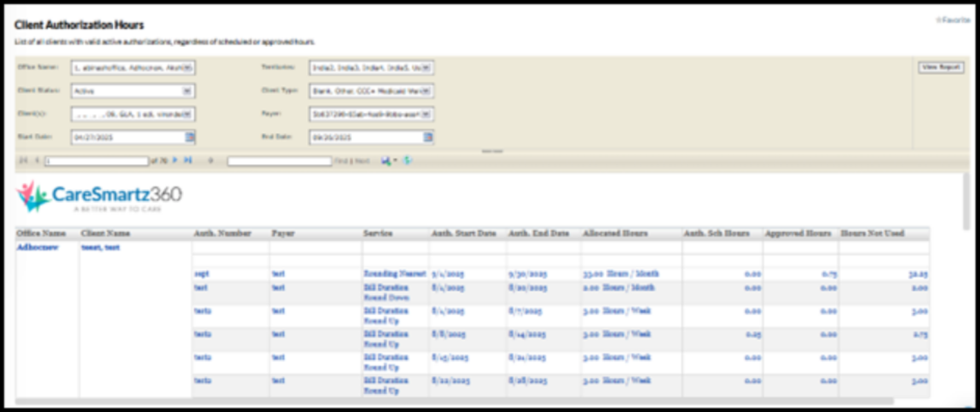
Task: Open the Payer selection dropdown
Action: click(426, 114)
